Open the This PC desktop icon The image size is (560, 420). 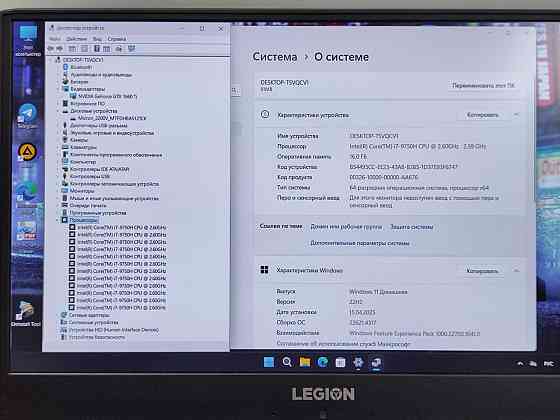28,40
